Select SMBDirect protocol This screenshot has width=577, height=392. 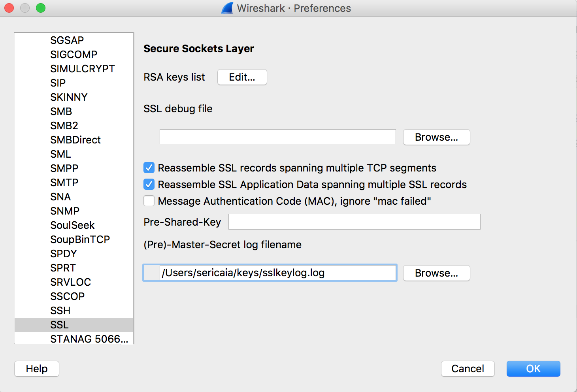[74, 140]
